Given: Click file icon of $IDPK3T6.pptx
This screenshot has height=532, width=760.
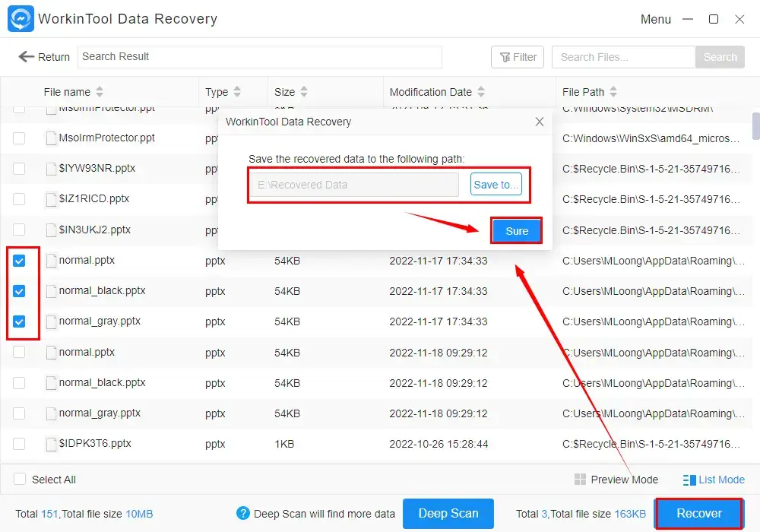Looking at the screenshot, I should (51, 444).
